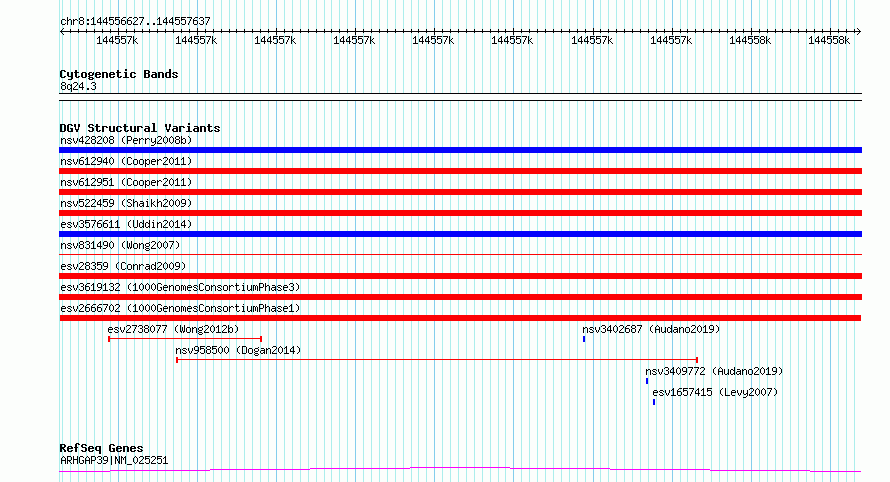Click the chr8:144556627..144557637 coordinate text
Viewport: 890px width, 482px height.
pyautogui.click(x=135, y=21)
